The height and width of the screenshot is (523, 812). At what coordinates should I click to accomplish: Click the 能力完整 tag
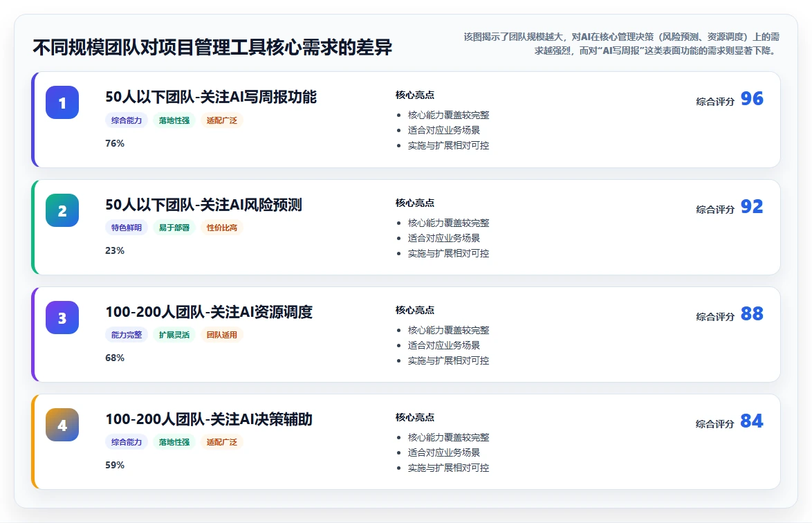(x=127, y=335)
